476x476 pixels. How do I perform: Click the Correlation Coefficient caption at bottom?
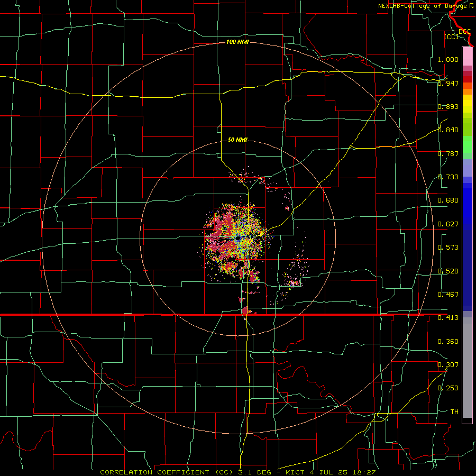pos(238,472)
